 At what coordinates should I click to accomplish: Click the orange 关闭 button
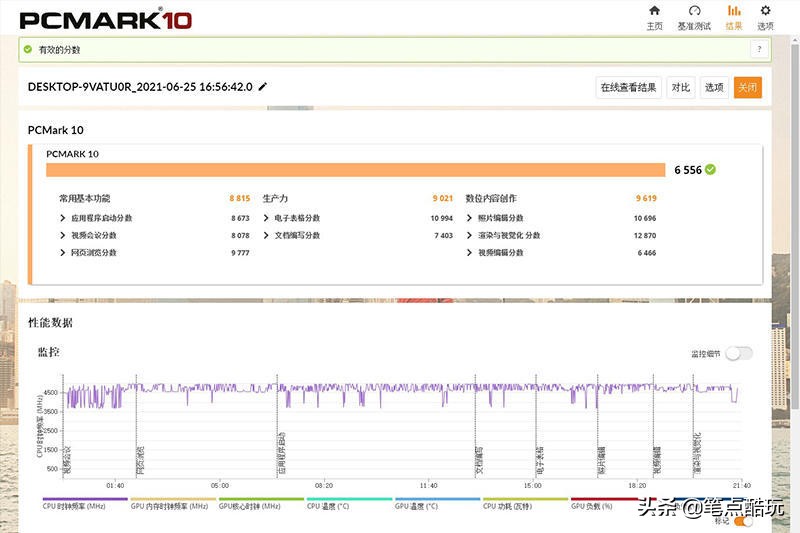(747, 87)
